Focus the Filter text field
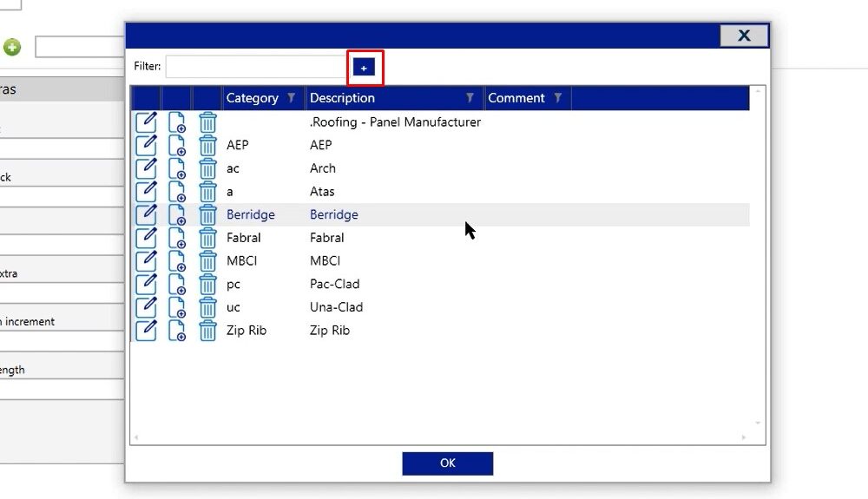The image size is (868, 499). [256, 67]
